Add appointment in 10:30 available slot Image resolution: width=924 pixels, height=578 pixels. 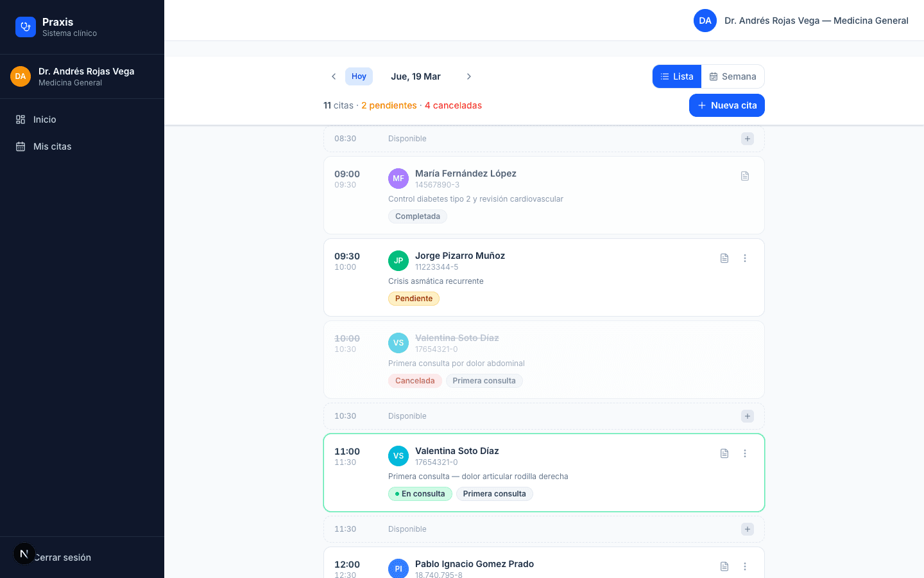click(748, 416)
